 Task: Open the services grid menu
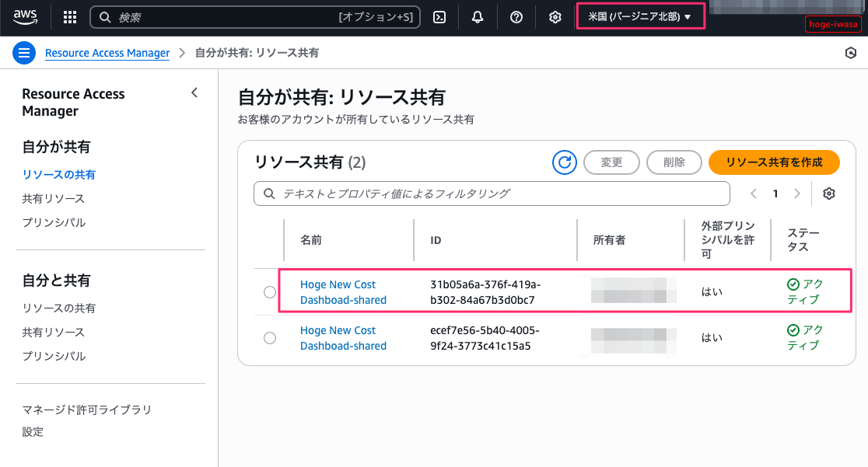pos(70,17)
